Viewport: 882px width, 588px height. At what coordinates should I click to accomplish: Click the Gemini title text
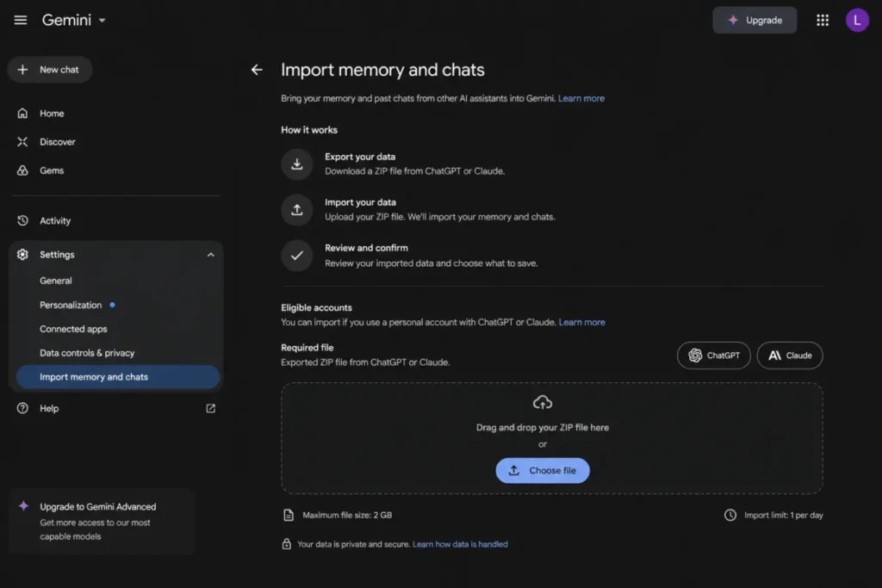[66, 21]
